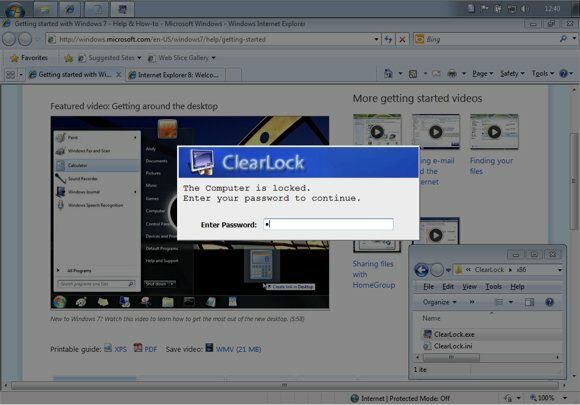
Task: Click Add to Favorites bar star icon
Action: [69, 58]
